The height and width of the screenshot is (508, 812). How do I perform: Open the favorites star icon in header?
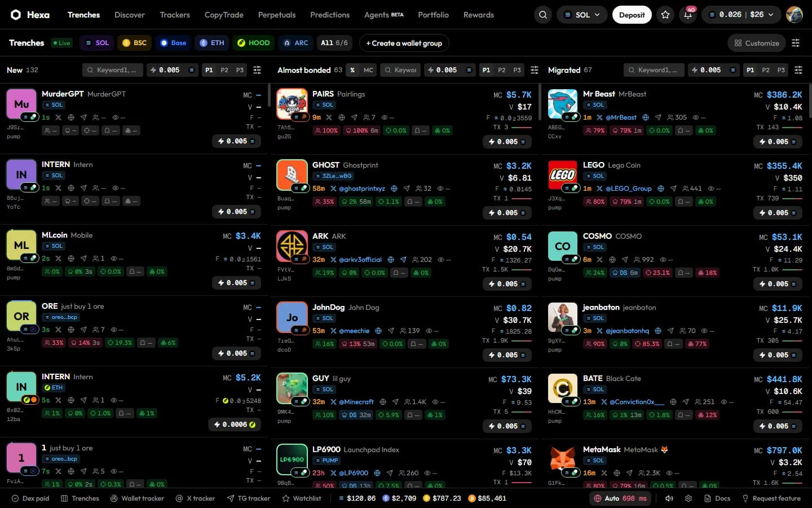pyautogui.click(x=665, y=15)
